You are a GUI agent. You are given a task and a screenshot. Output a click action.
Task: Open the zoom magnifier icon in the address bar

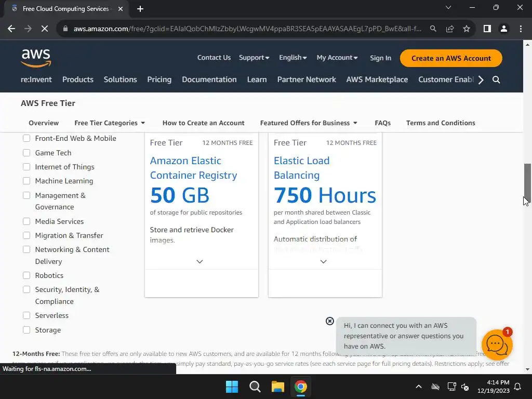(x=433, y=29)
